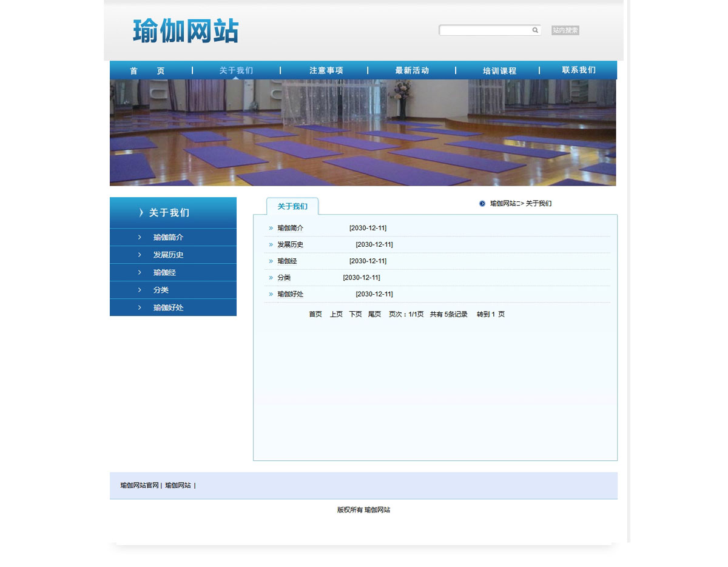This screenshot has width=728, height=567.
Task: Click the 上页 pagination link
Action: (x=336, y=314)
